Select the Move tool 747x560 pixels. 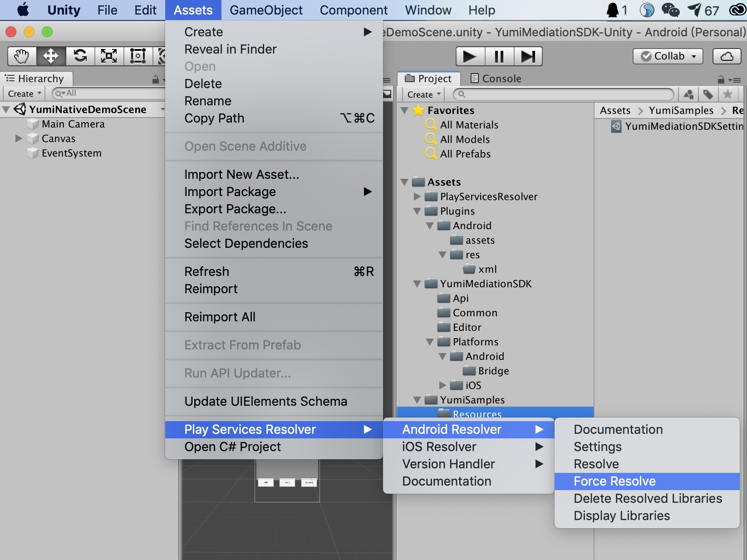click(x=51, y=56)
